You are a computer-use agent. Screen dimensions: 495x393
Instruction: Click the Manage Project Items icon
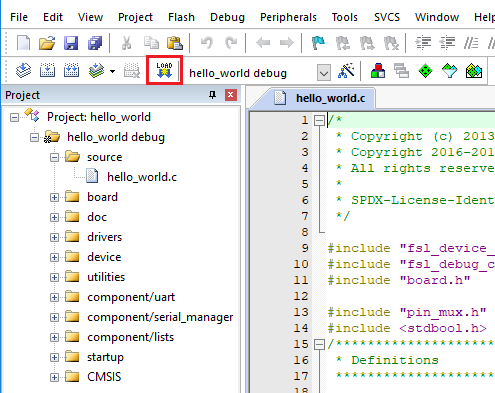378,71
